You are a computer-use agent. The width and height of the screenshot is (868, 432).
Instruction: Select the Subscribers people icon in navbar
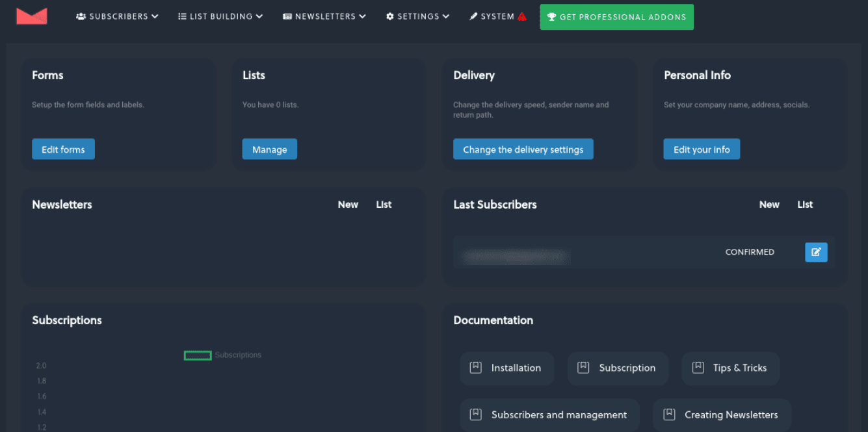(81, 16)
